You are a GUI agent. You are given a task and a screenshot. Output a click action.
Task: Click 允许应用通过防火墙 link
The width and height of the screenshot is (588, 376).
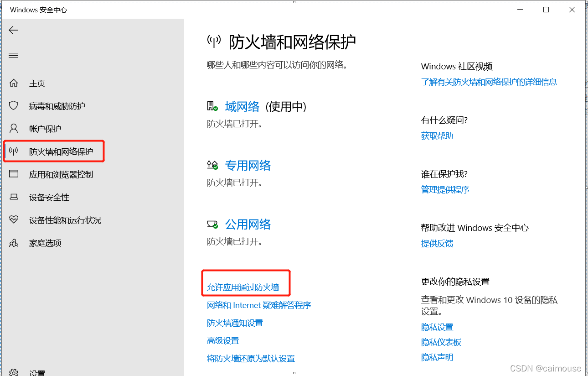[243, 287]
